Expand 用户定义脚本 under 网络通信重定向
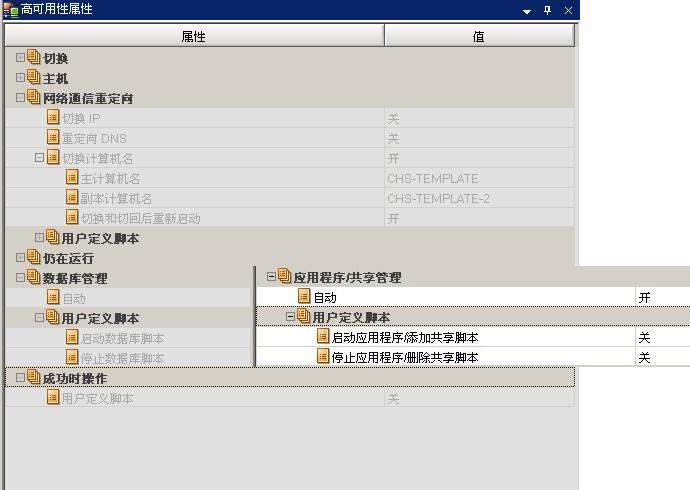The width and height of the screenshot is (690, 490). [x=39, y=238]
